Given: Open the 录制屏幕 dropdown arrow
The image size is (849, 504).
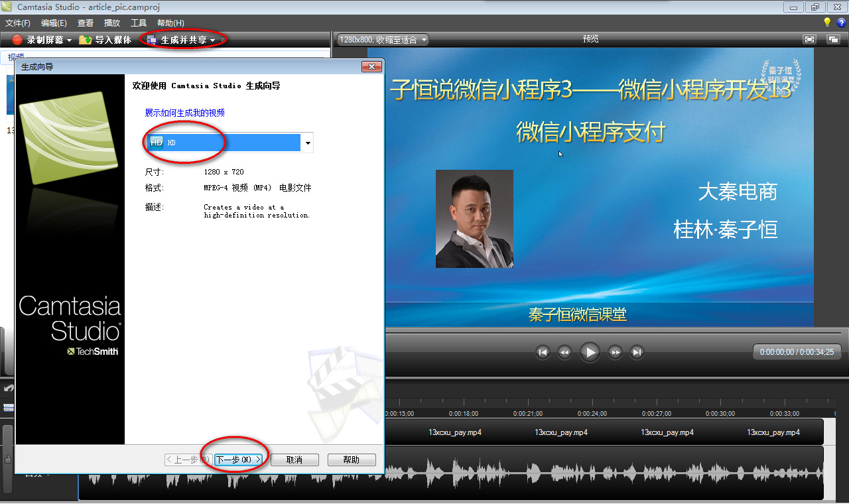Looking at the screenshot, I should 69,40.
